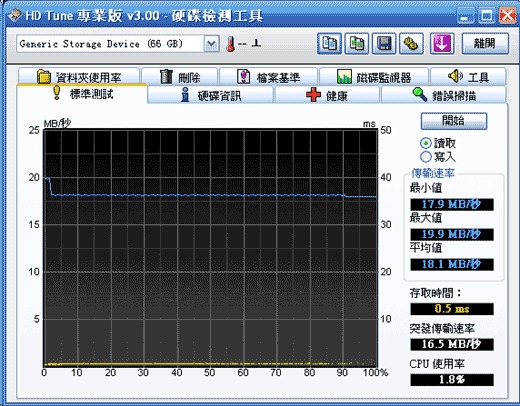Click the Generic Storage Device combo box
The image size is (520, 406).
pyautogui.click(x=118, y=44)
